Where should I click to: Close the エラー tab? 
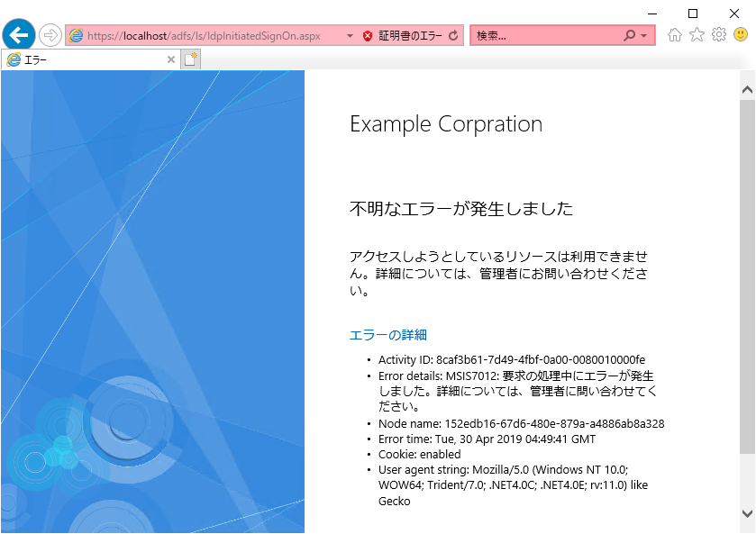coord(170,59)
